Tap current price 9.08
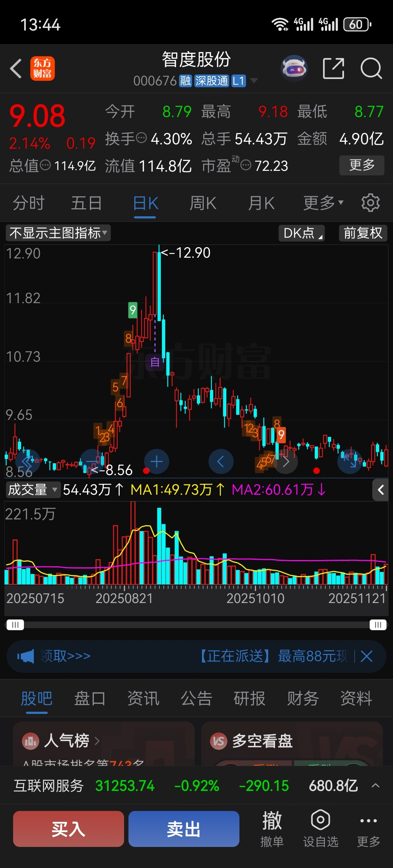The width and height of the screenshot is (393, 868). pyautogui.click(x=37, y=116)
